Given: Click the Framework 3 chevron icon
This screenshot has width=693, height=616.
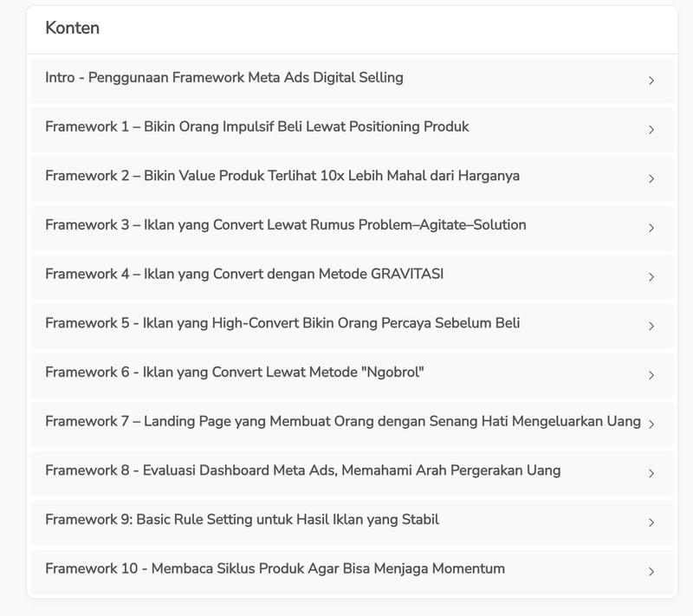Looking at the screenshot, I should 651,228.
